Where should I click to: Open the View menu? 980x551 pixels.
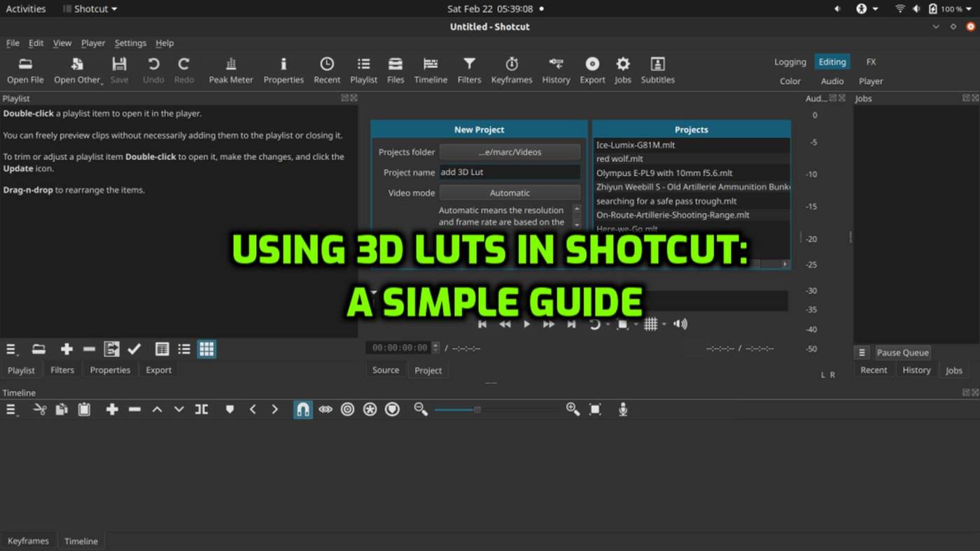(x=62, y=43)
